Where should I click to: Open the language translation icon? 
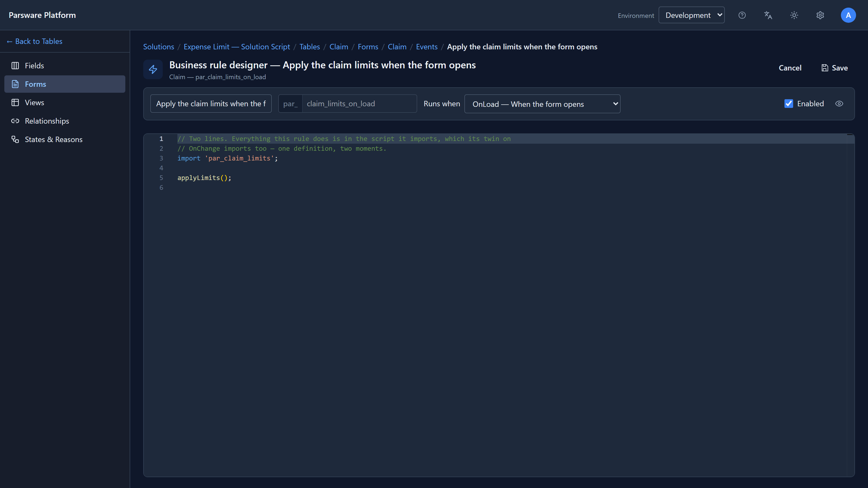coord(768,15)
